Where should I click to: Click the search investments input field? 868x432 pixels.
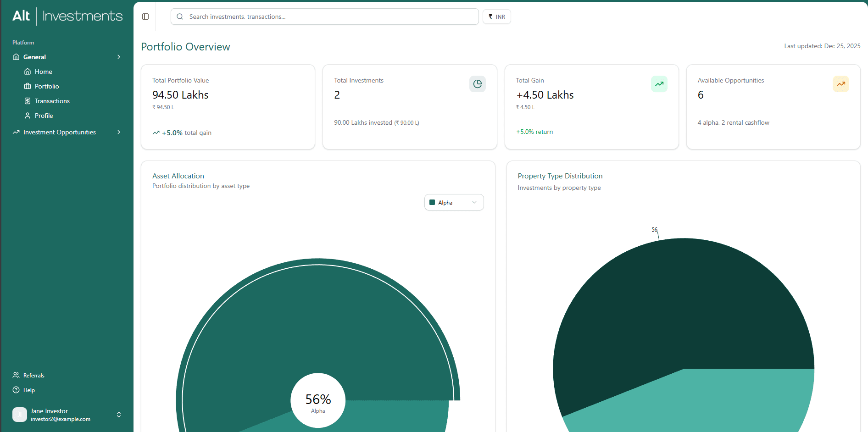point(324,17)
